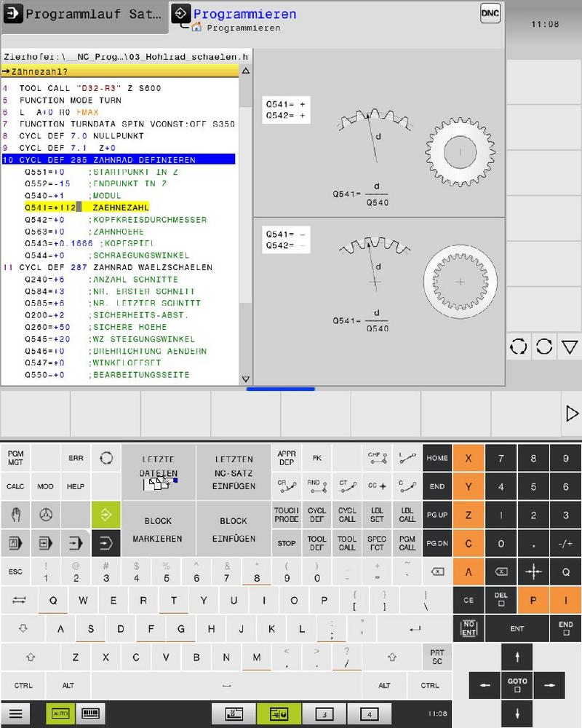Expand soft-key row with right triangle arrow
The image size is (582, 728).
571,414
